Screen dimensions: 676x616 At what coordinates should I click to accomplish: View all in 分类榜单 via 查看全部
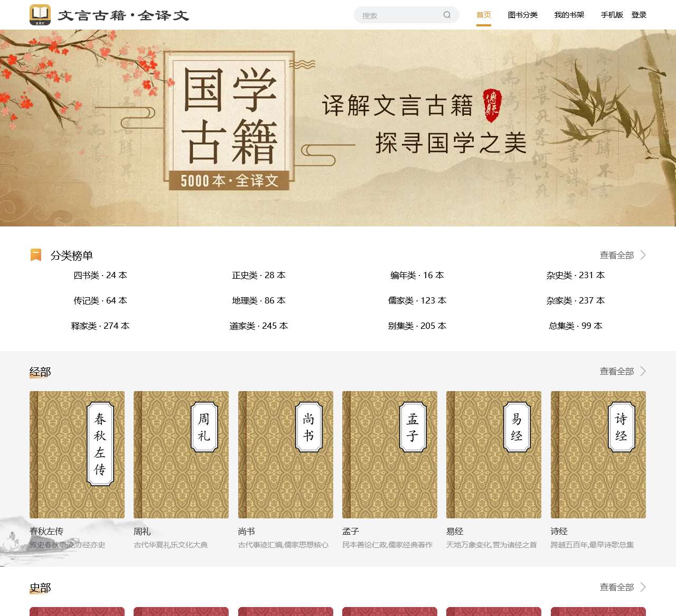(617, 255)
